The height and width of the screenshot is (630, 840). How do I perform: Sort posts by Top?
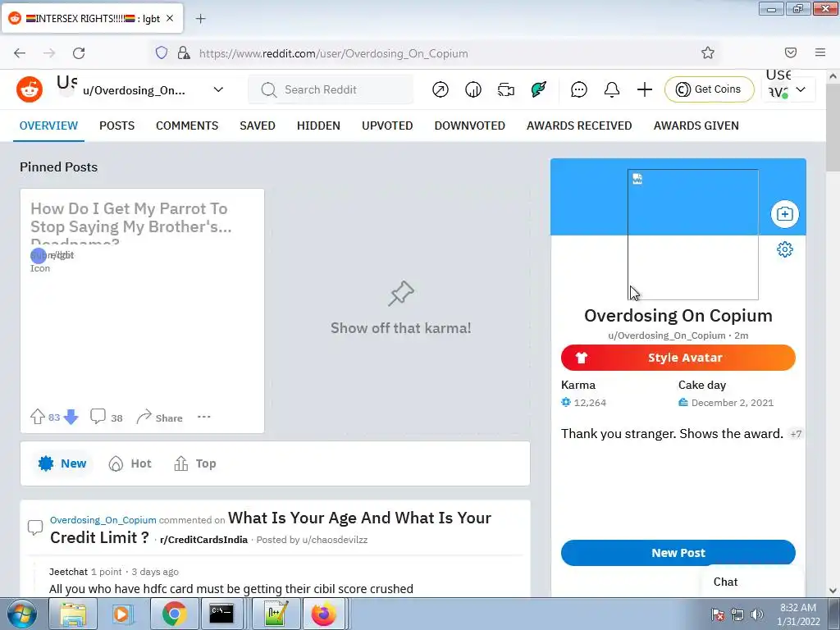coord(195,463)
